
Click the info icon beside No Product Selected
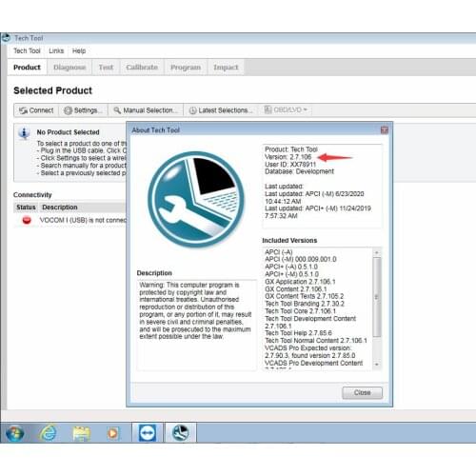coord(24,133)
